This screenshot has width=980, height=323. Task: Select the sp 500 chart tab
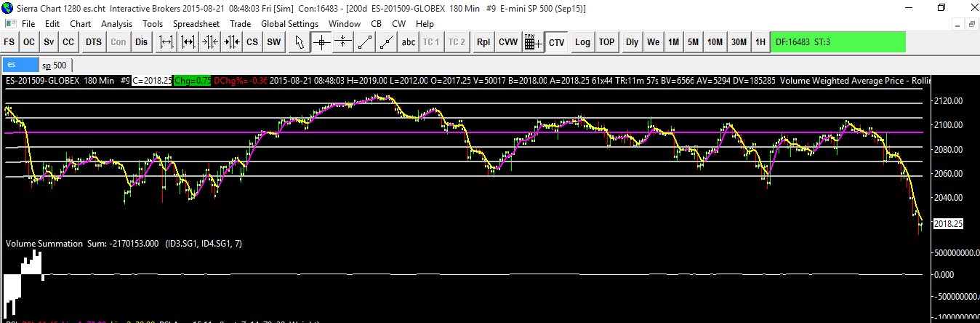[54, 64]
